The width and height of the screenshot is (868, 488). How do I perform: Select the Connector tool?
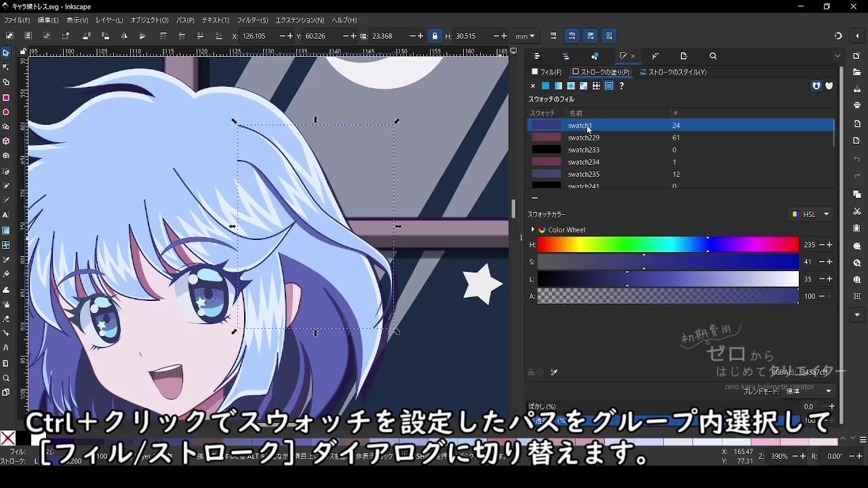(6, 333)
